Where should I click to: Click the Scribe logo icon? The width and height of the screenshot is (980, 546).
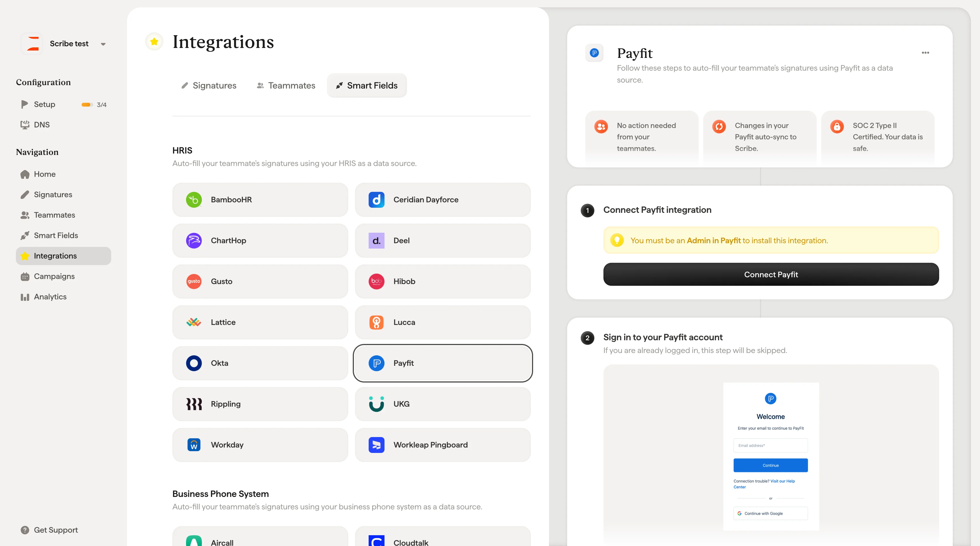[x=33, y=44]
